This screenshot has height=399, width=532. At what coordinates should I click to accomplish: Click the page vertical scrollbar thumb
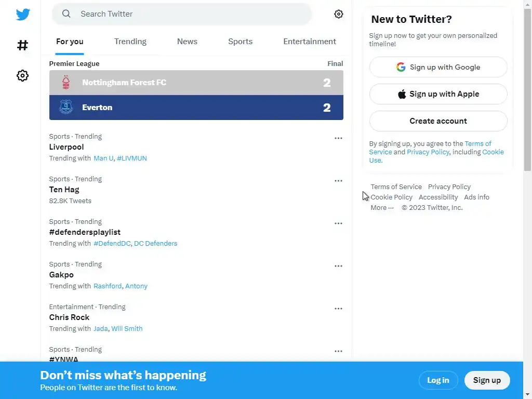point(527,90)
